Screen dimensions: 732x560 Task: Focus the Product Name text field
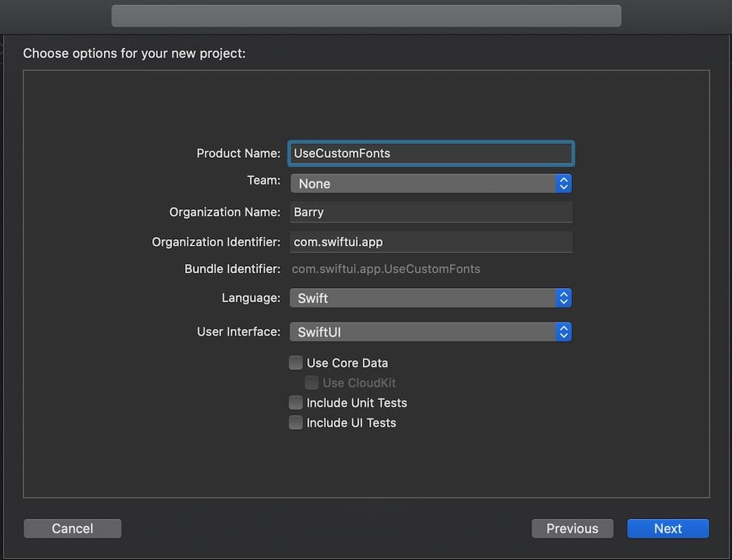(431, 154)
